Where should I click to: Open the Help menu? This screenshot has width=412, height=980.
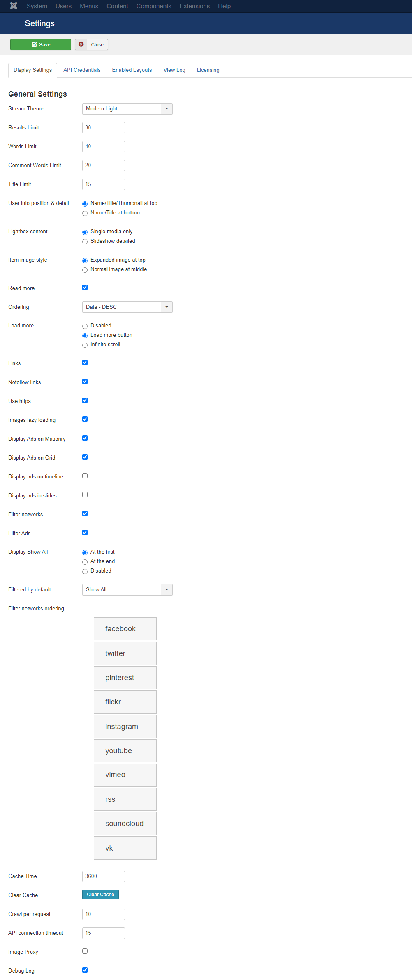click(x=225, y=6)
